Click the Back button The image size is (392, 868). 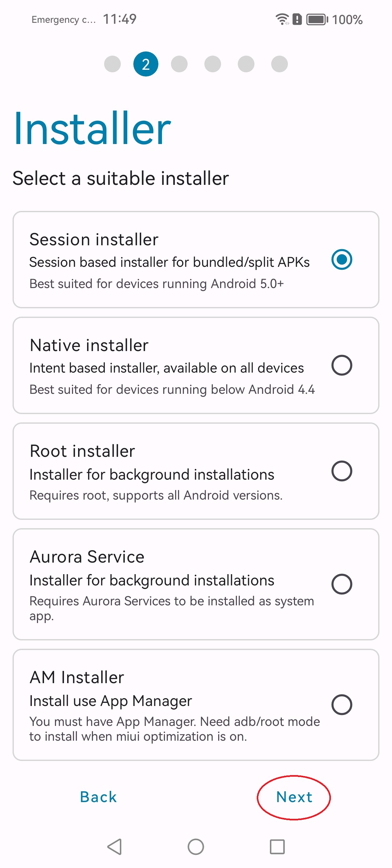[98, 797]
